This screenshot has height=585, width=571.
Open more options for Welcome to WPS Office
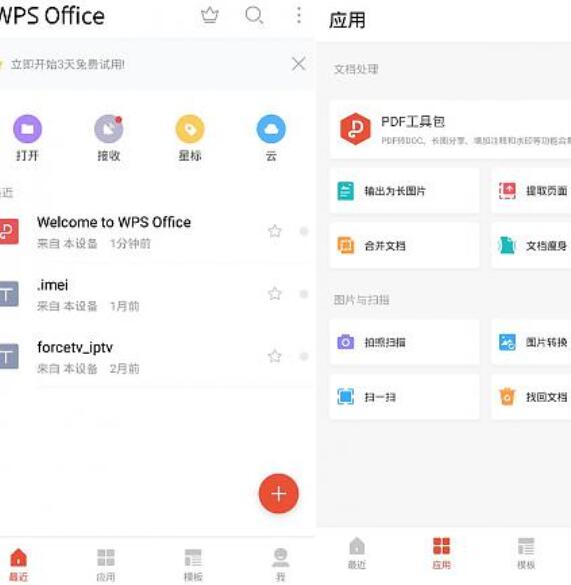coord(304,231)
